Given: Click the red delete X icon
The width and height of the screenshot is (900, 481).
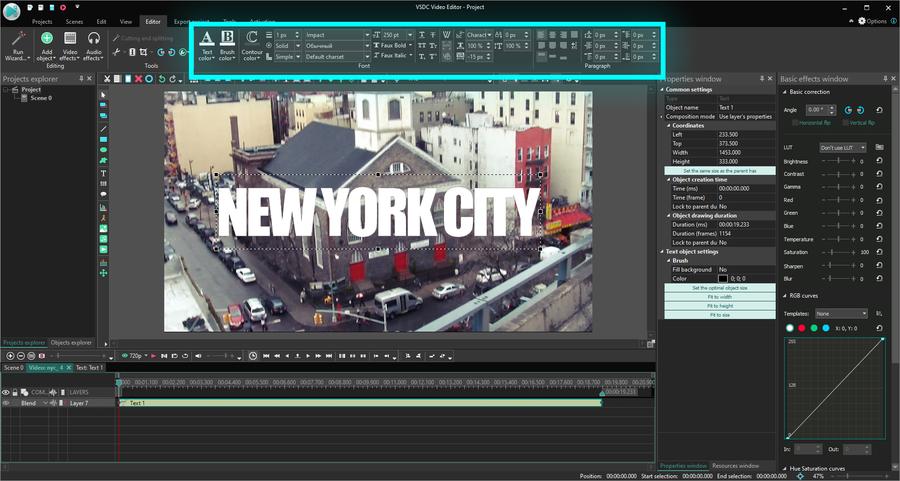Looking at the screenshot, I should pyautogui.click(x=138, y=79).
